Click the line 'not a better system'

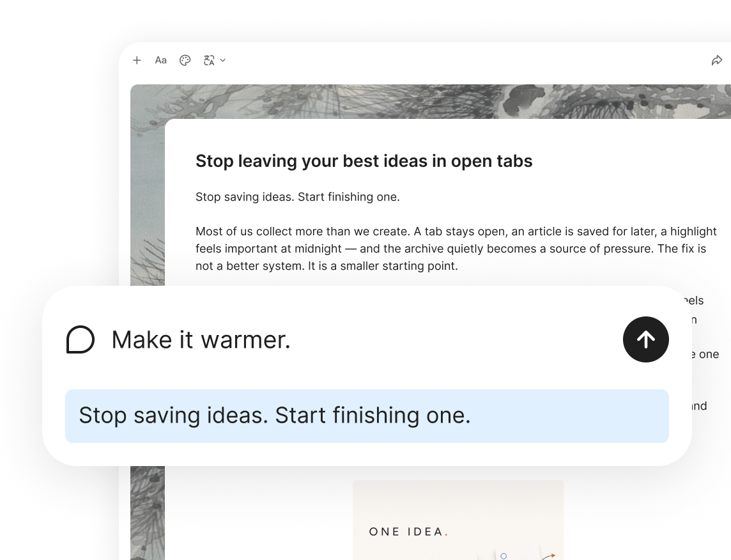coord(327,266)
